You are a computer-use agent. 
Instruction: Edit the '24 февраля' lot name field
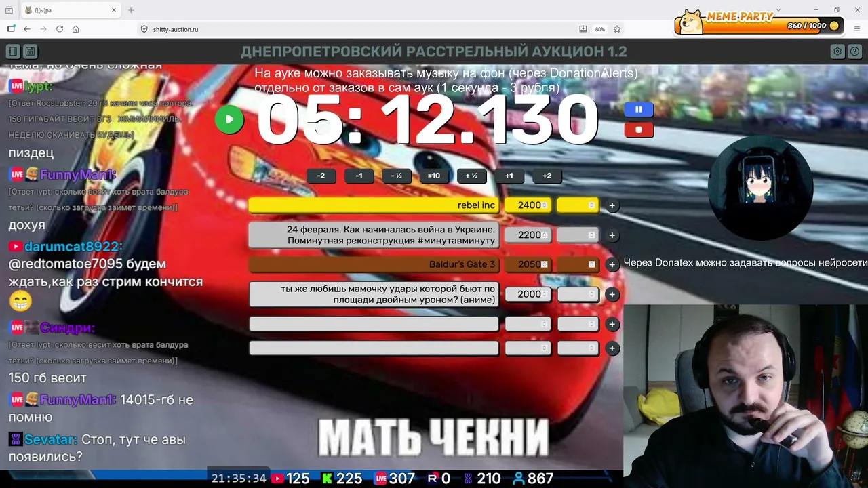tap(374, 235)
